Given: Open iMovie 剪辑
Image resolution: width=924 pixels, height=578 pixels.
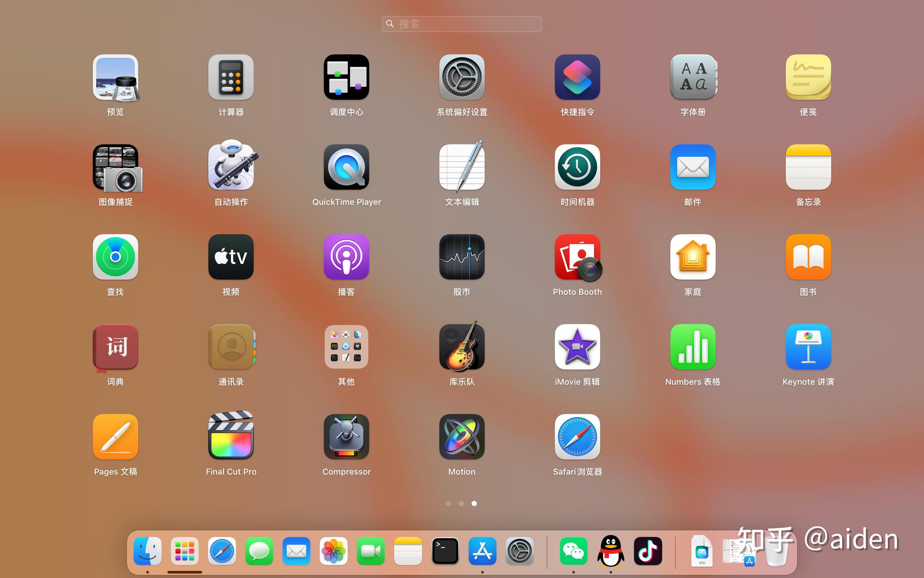Looking at the screenshot, I should [577, 347].
